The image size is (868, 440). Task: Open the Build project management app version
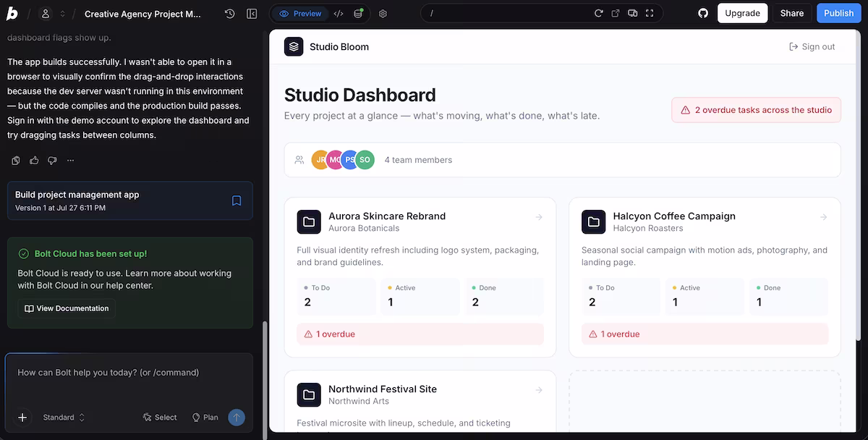coord(129,200)
